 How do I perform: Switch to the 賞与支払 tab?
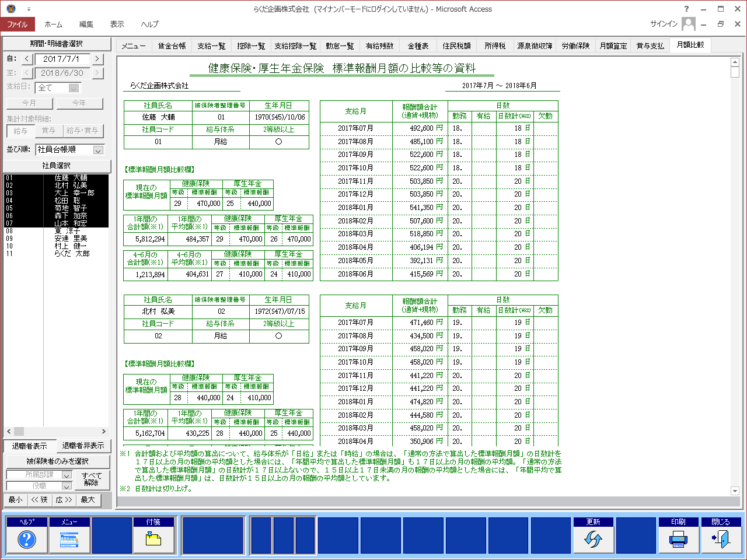(x=650, y=45)
